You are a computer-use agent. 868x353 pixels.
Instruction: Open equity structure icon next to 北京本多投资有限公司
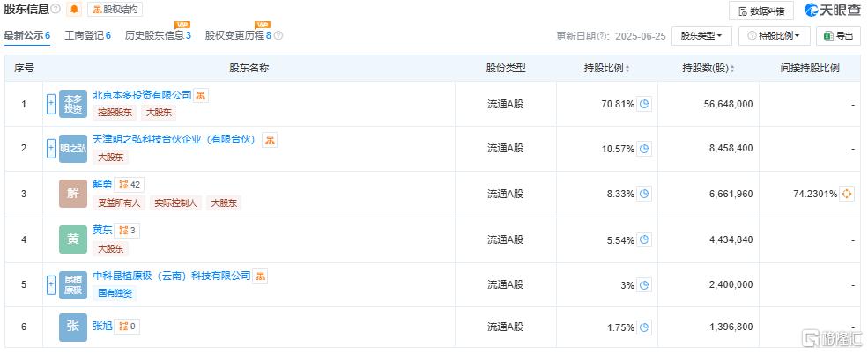tap(201, 95)
